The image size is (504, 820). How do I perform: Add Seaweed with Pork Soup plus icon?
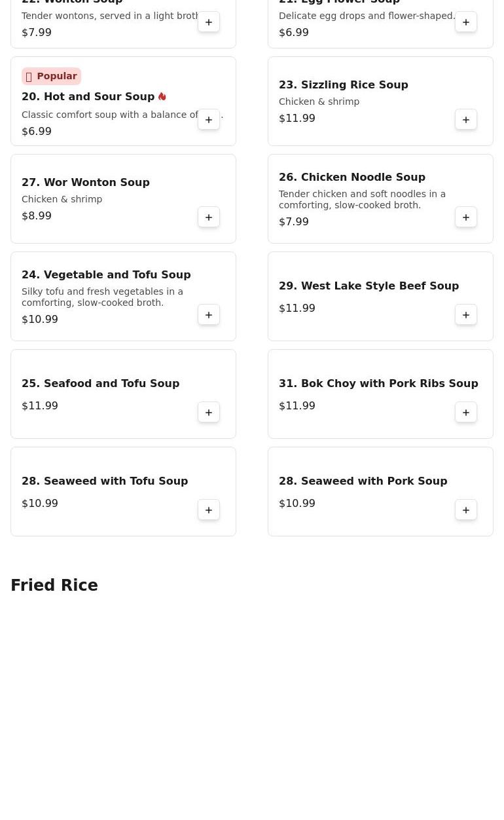[466, 510]
